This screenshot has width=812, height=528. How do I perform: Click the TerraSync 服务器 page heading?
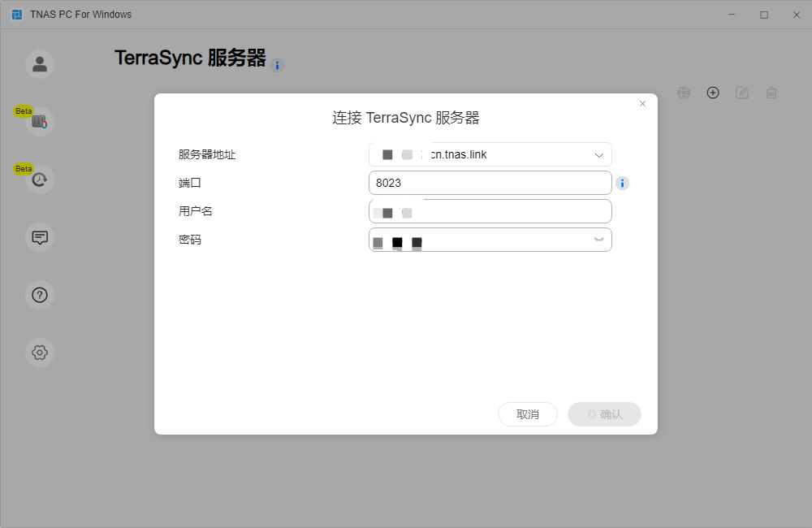190,58
